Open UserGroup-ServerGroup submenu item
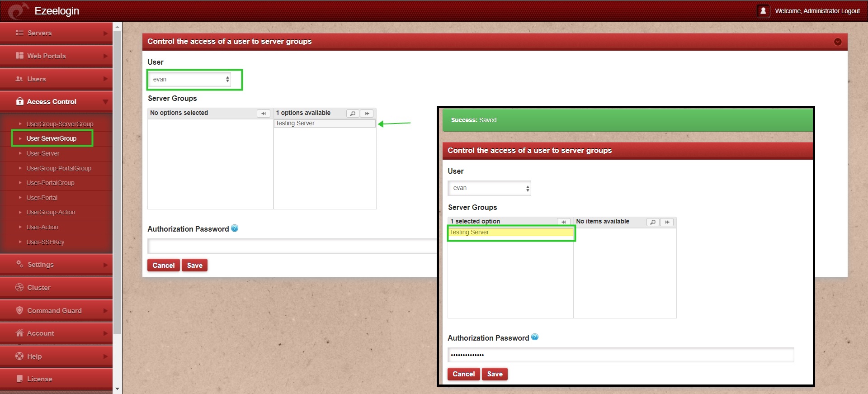 tap(60, 123)
